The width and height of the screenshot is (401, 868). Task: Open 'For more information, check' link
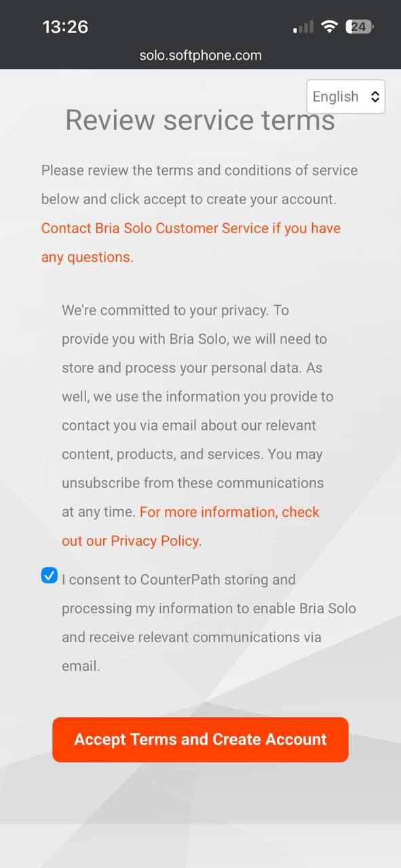pyautogui.click(x=229, y=512)
